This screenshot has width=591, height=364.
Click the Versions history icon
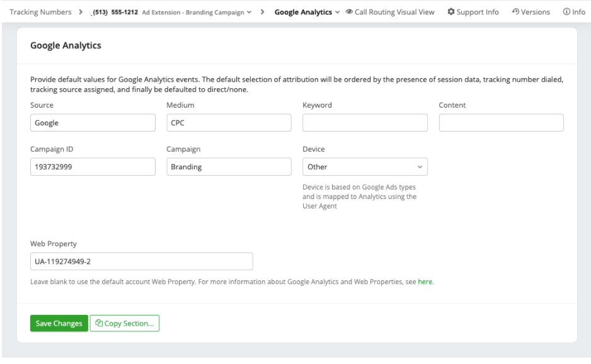516,13
